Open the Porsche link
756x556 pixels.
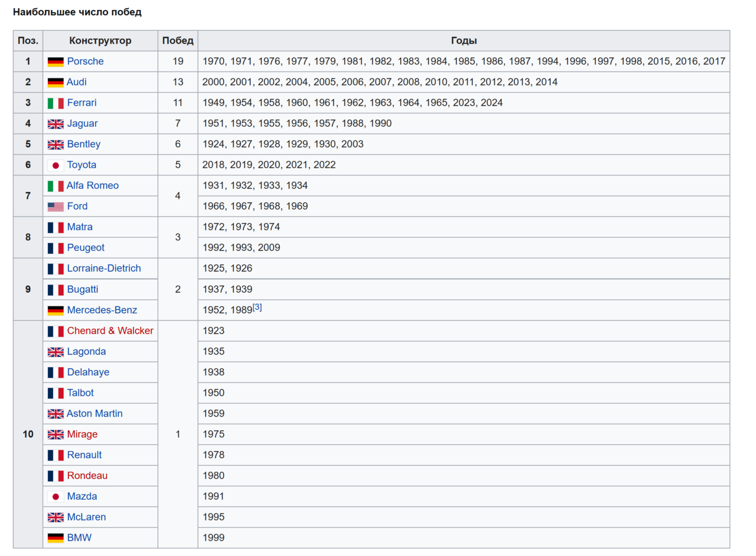click(85, 61)
